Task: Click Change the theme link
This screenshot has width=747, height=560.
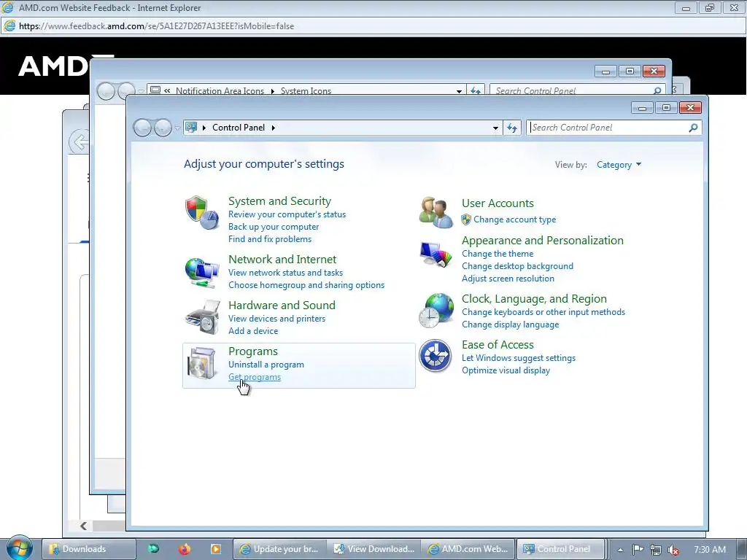Action: pos(498,254)
